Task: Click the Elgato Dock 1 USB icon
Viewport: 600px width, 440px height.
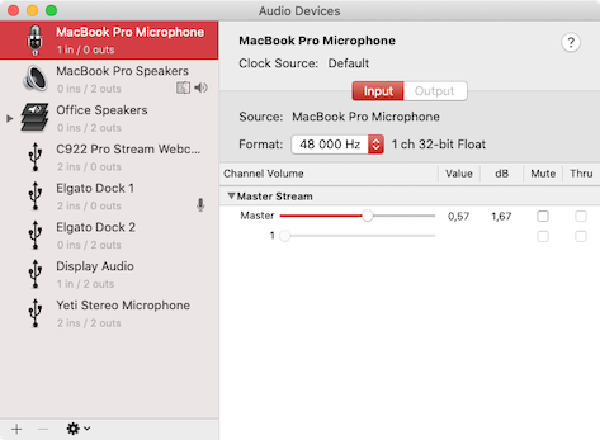Action: click(x=35, y=196)
